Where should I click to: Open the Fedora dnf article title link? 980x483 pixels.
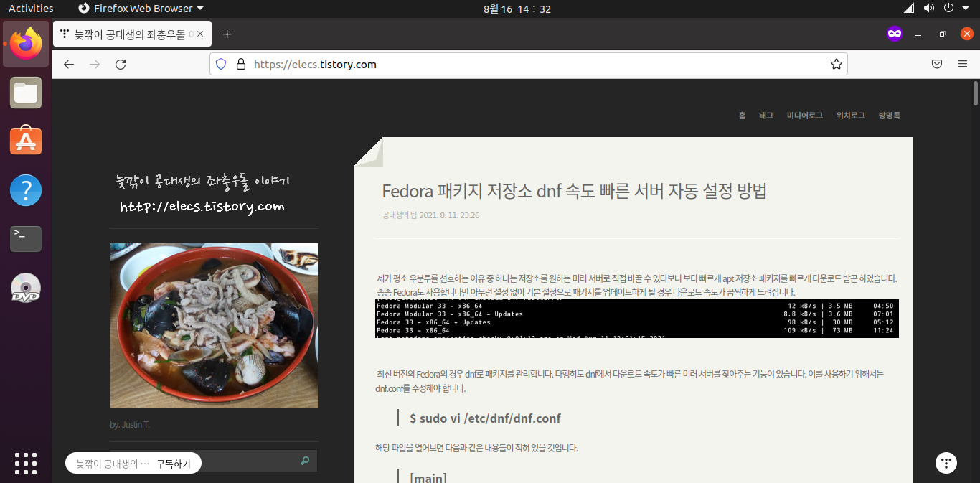click(575, 191)
